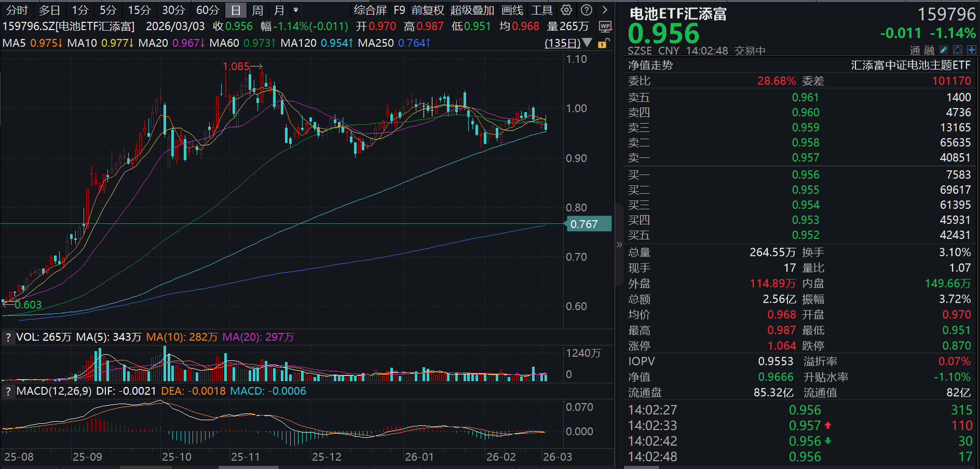This screenshot has height=469, width=980.
Task: Click the WP monitor icon
Action: coord(605,26)
